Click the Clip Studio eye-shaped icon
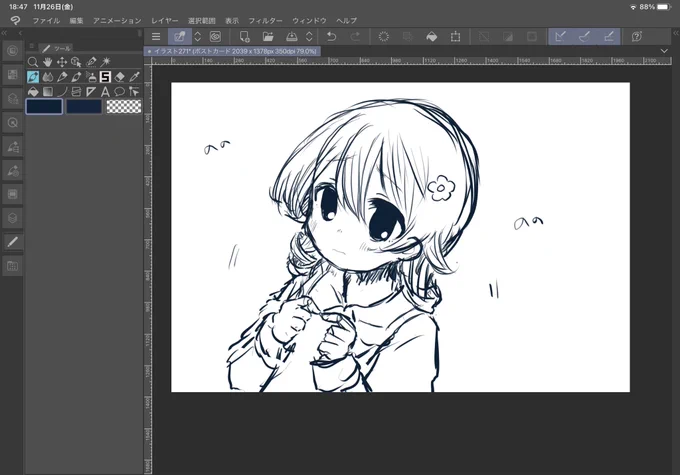Screen dimensions: 680x475 [x=215, y=36]
